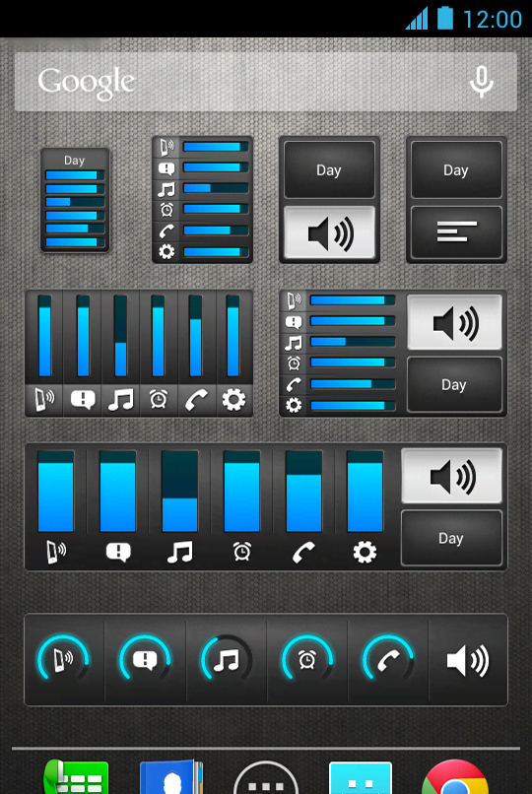This screenshot has width=532, height=794.
Task: Tap the Day label on the small six-bar widget
Action: pyautogui.click(x=74, y=161)
